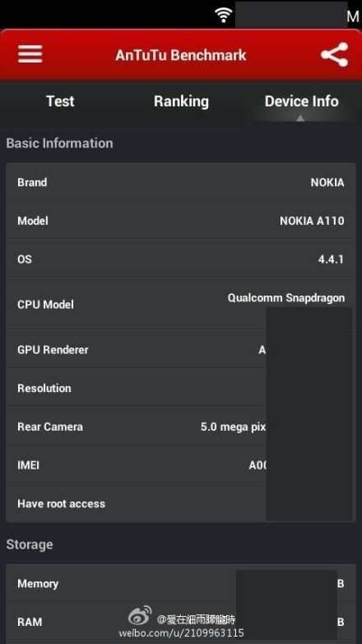
Task: Tap the RAM storage row
Action: tap(181, 622)
